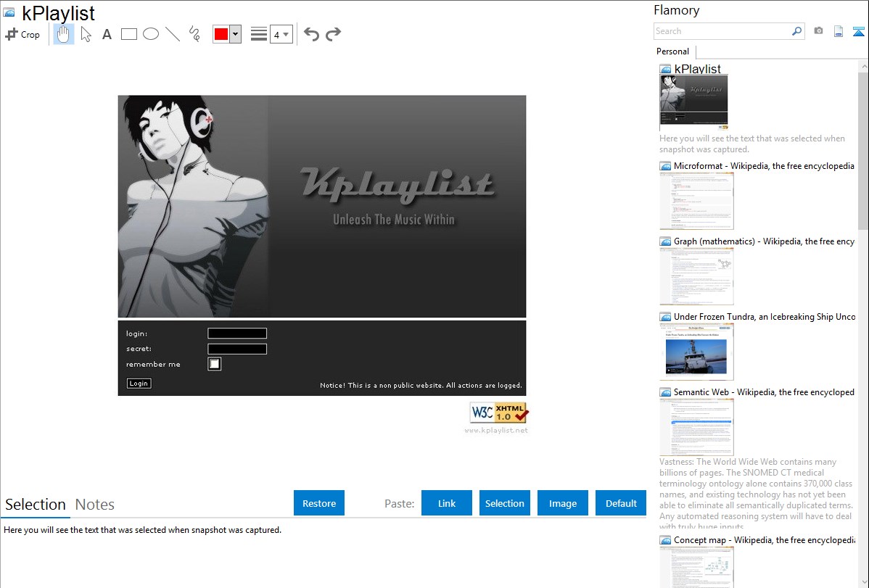Viewport: 869px width, 588px height.
Task: Pick the rectangle shape tool
Action: click(128, 34)
